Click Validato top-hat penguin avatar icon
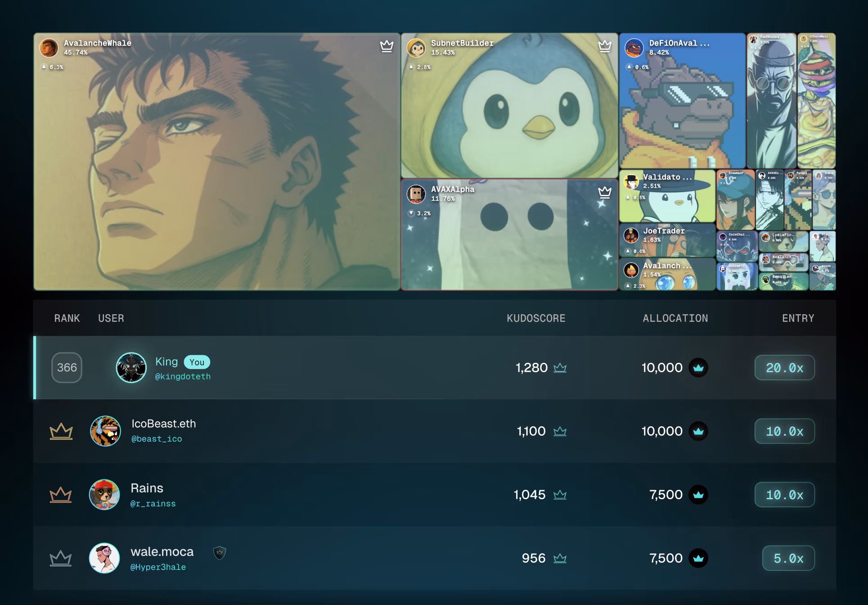868x605 pixels. tap(631, 181)
